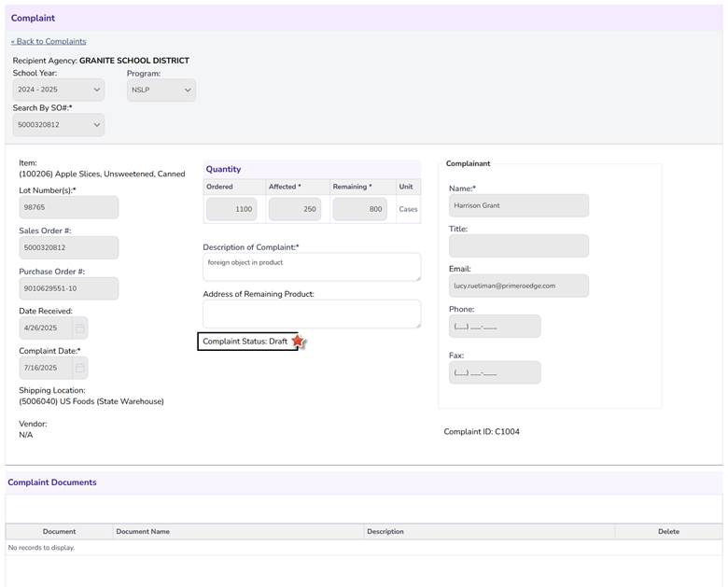Click the Apple Slices item description

coord(102,174)
